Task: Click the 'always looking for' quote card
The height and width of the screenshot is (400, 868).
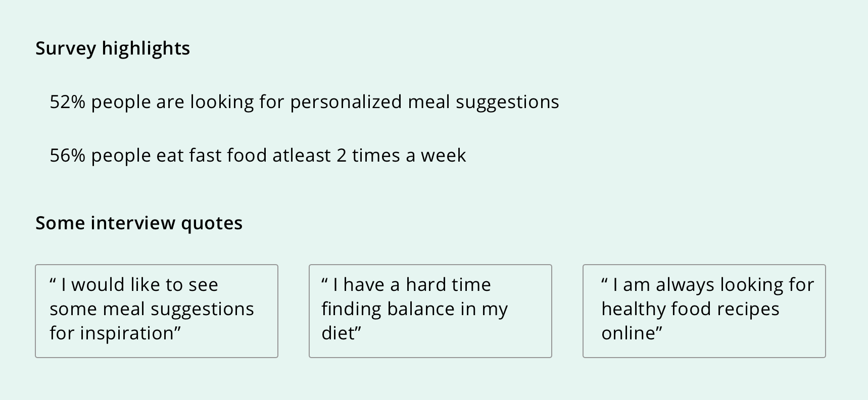Action: click(x=704, y=311)
